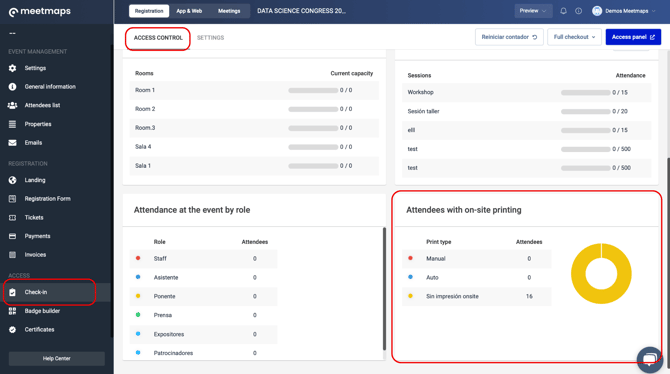
Task: Select the Auto print type row
Action: pos(476,277)
